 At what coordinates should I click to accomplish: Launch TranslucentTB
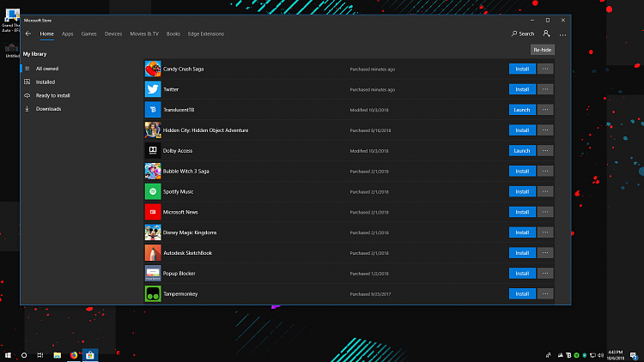(522, 110)
